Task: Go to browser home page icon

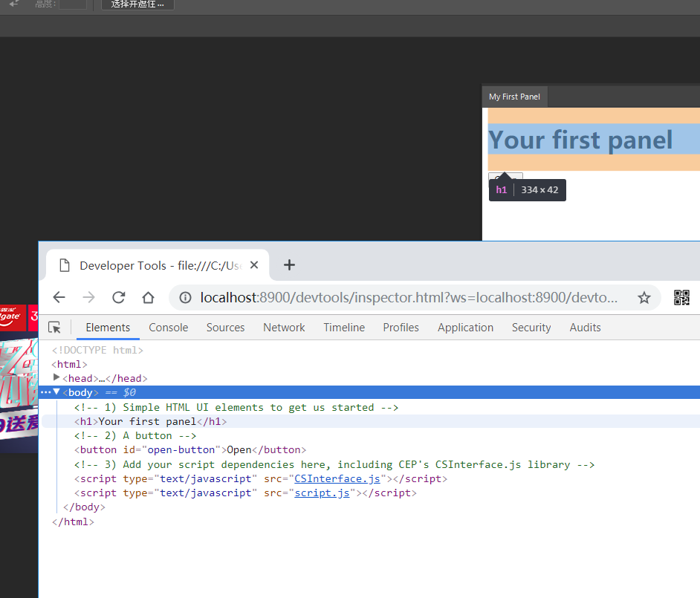Action: point(148,297)
